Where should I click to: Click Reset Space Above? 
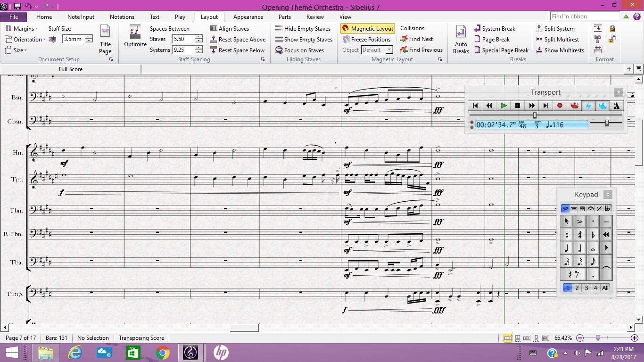pos(238,40)
